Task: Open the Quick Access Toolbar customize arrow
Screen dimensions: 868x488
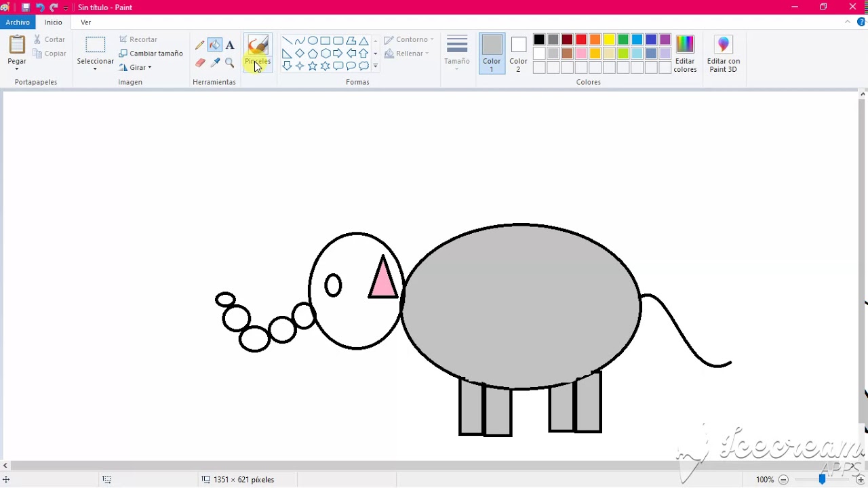Action: pos(66,7)
